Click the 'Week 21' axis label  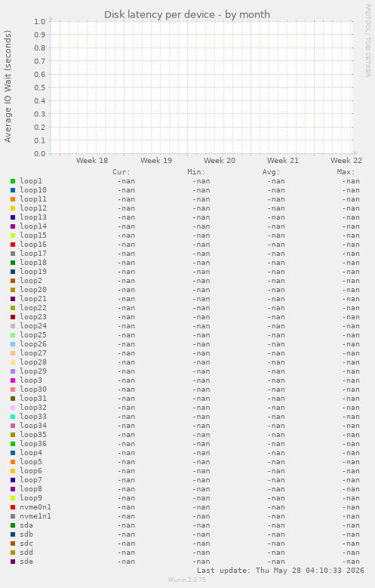click(x=283, y=161)
